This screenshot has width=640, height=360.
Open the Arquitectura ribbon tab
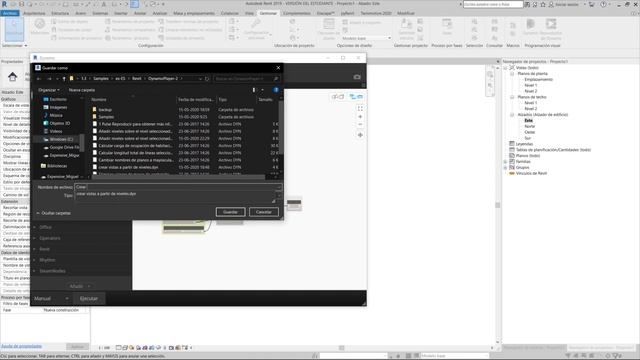tap(34, 13)
